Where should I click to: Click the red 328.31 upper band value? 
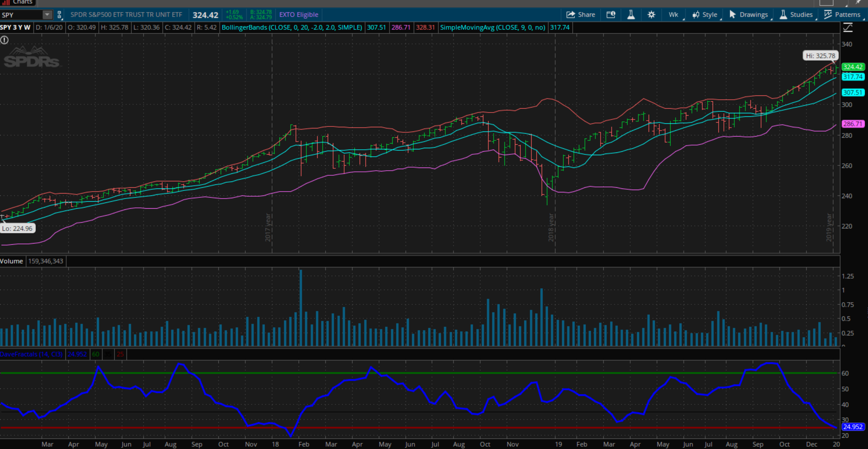(425, 27)
